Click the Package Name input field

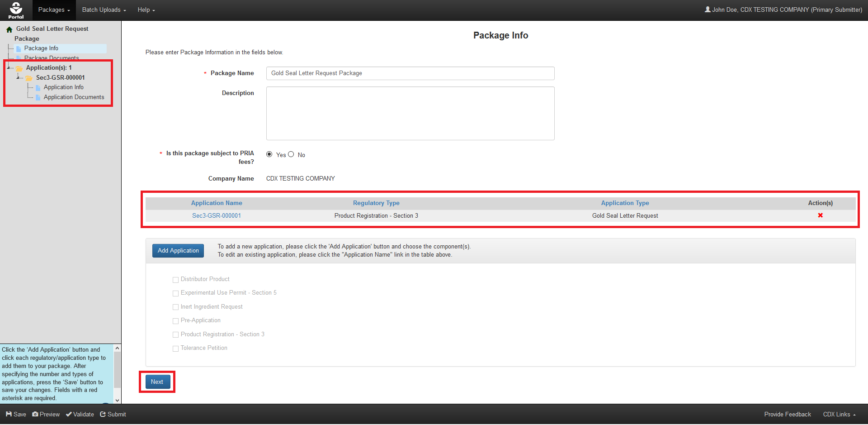click(410, 73)
